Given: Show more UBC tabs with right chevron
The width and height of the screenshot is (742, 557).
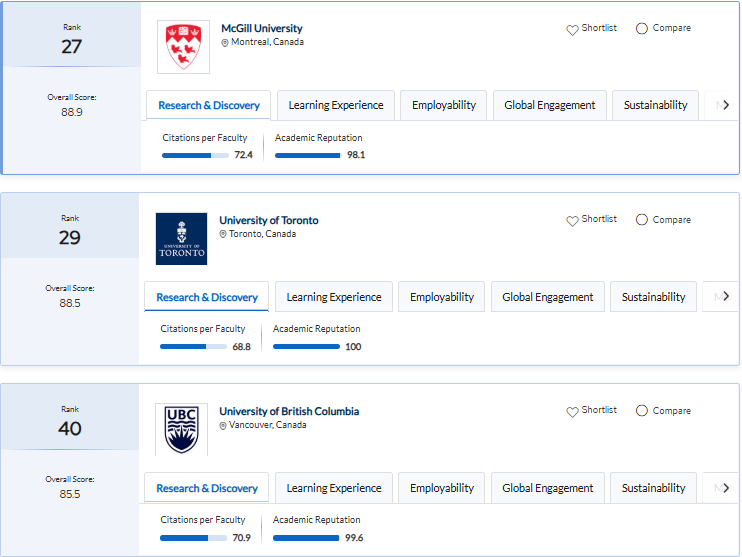Looking at the screenshot, I should tap(725, 488).
